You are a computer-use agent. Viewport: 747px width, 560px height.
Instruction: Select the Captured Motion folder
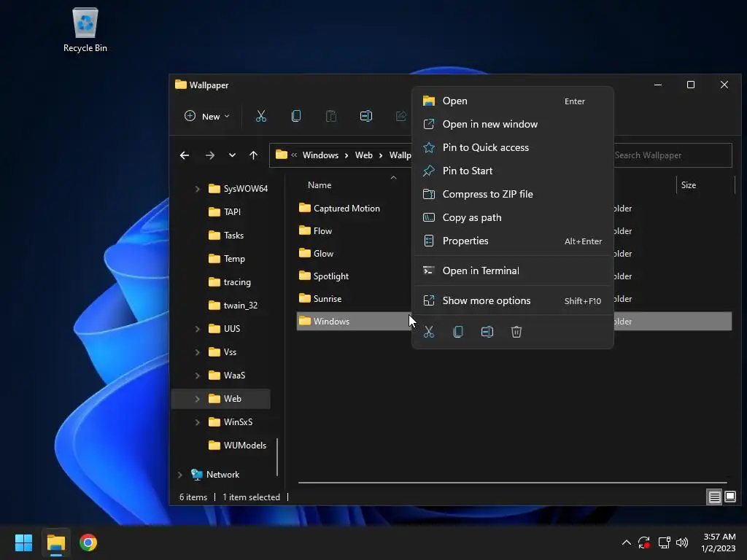(347, 209)
